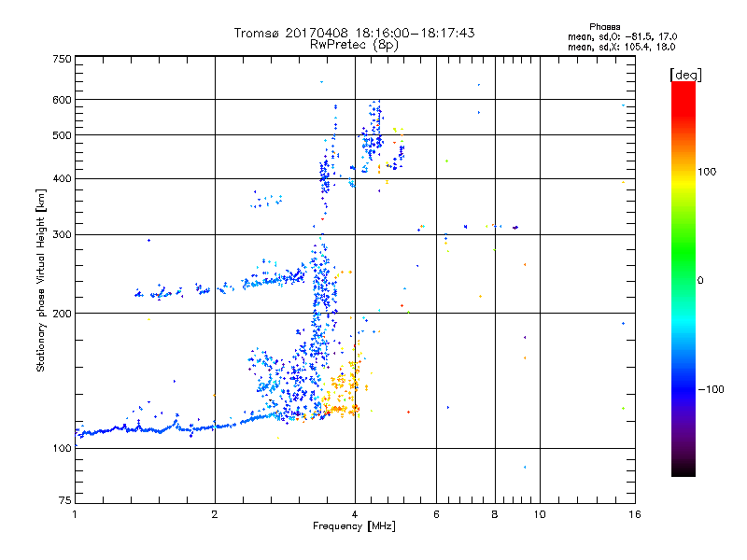The image size is (747, 560).
Task: Click the y-axis tick label "600"
Action: pos(63,100)
